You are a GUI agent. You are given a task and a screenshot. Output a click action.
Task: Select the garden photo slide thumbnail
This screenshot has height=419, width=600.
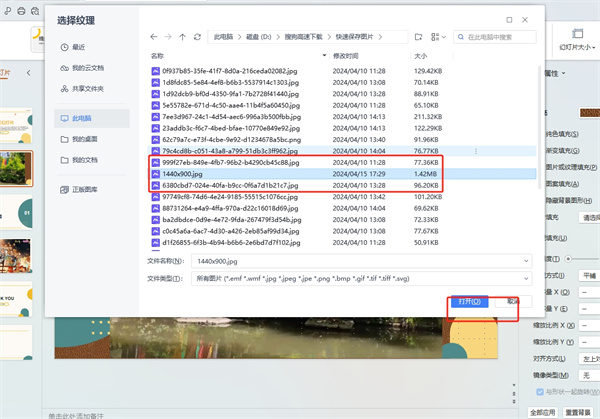point(16,168)
